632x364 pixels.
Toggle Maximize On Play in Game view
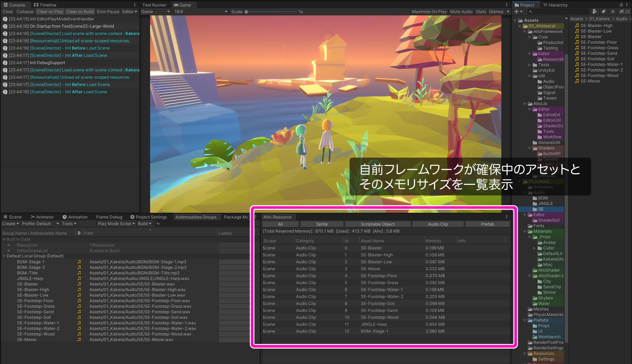point(429,11)
